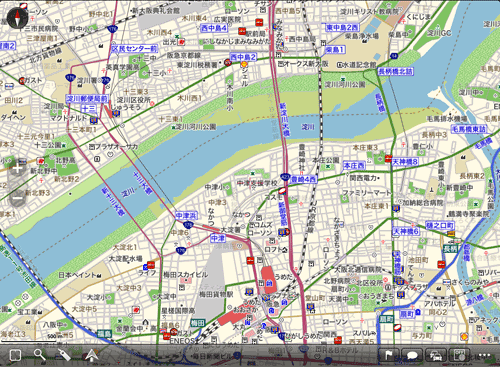Tap the 大淀配水場 label
Viewport: 500px width, 367px height.
125,258
